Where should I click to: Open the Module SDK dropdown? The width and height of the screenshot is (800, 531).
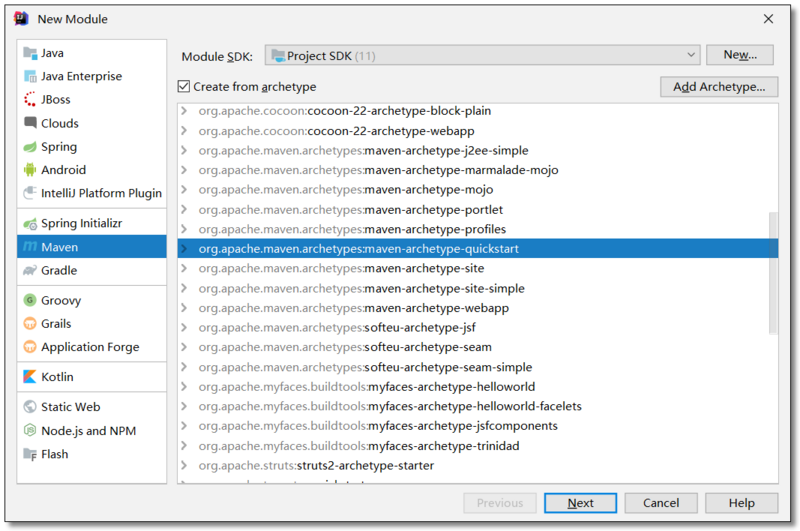483,56
